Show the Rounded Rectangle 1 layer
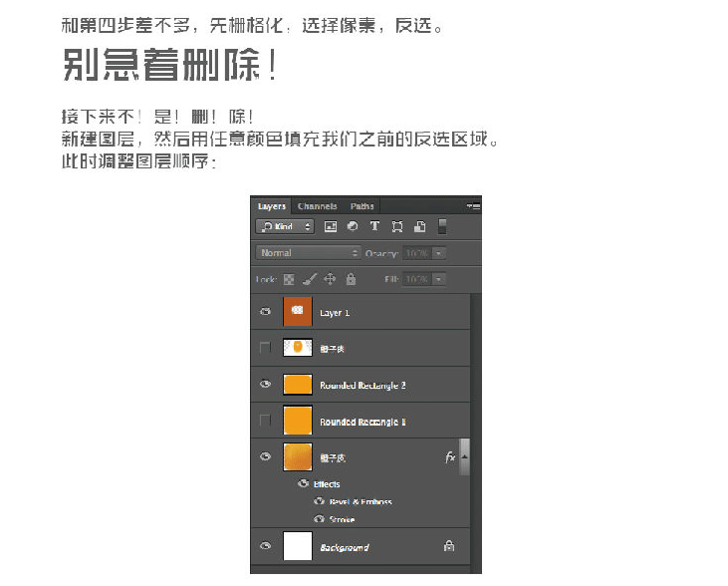 pos(265,421)
